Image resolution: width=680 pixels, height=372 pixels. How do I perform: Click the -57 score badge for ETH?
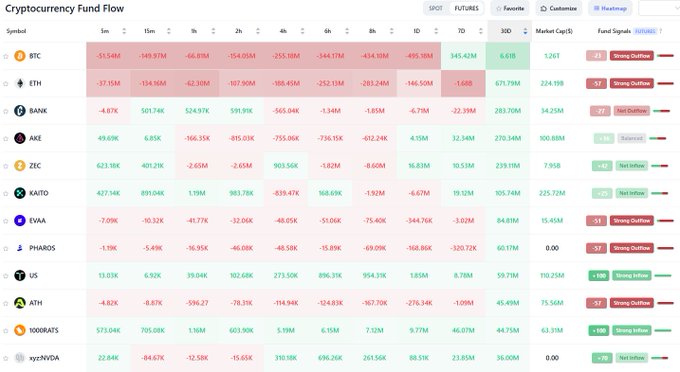coord(597,83)
